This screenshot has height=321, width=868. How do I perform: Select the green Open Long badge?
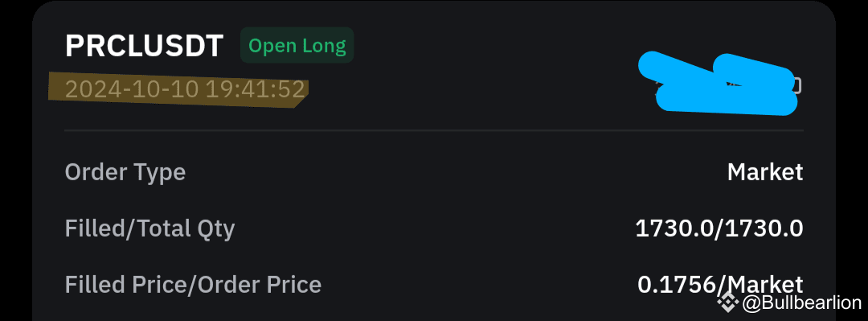click(x=297, y=45)
